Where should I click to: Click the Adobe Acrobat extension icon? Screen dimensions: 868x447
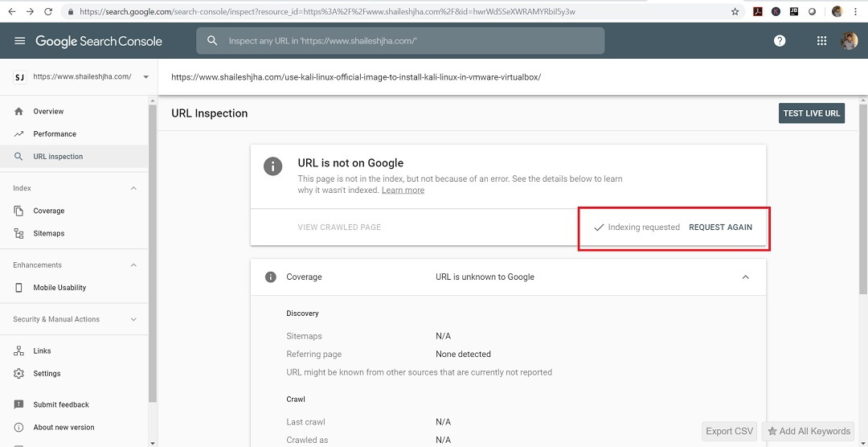pos(759,11)
